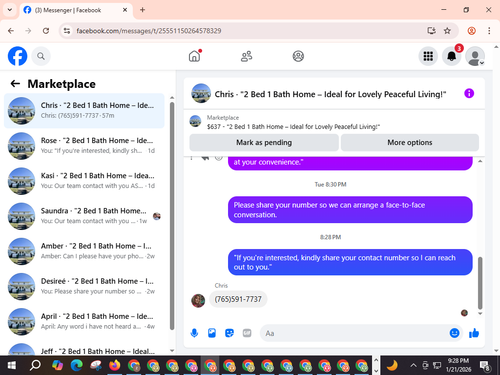Viewport: 500px width, 375px height.
Task: Open taskbar clock showing 9:28 PM
Action: (x=458, y=365)
